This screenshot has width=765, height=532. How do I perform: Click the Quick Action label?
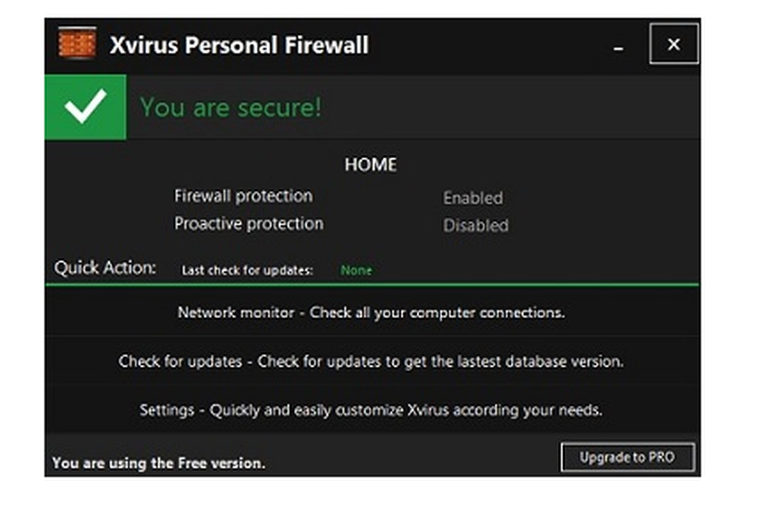(105, 268)
